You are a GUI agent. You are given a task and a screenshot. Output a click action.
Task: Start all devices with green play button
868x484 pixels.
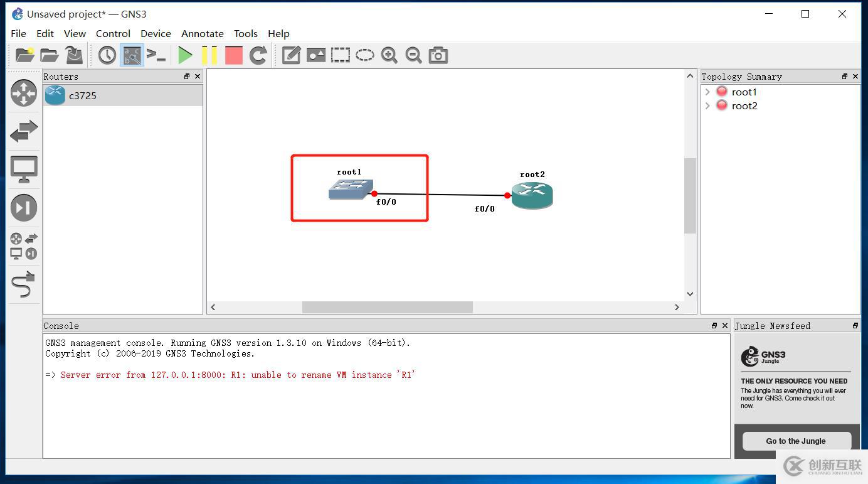coord(185,55)
